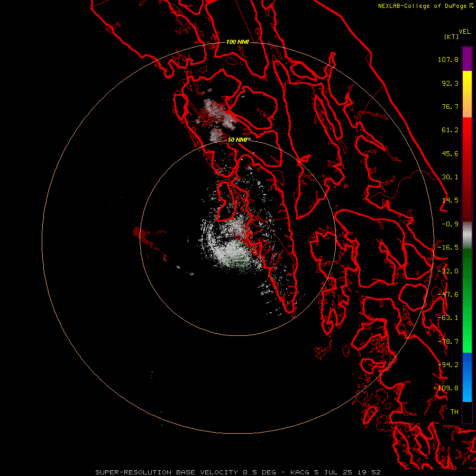Viewport: 476px width, 476px height.
Task: Pick the black TH segment of color bar
Action: 467,412
